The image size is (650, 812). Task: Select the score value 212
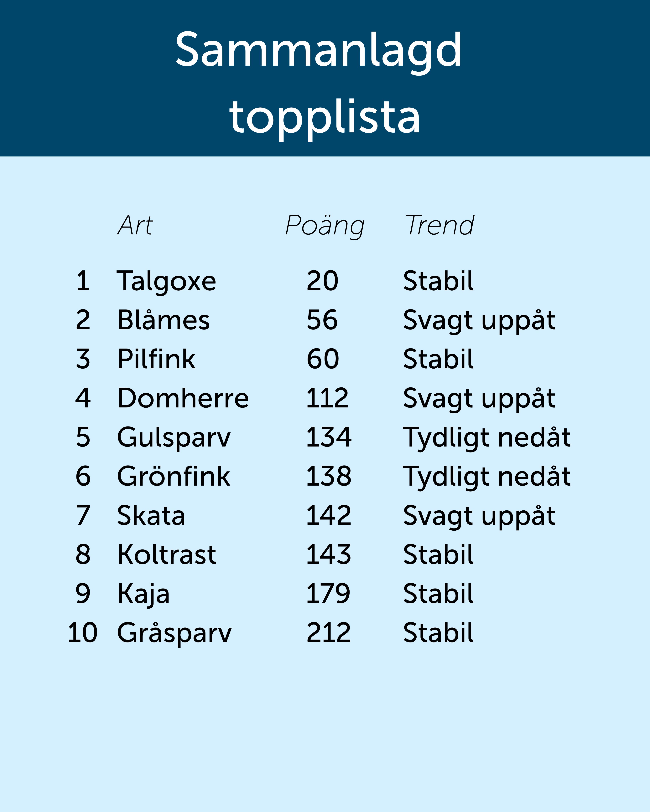pyautogui.click(x=329, y=633)
